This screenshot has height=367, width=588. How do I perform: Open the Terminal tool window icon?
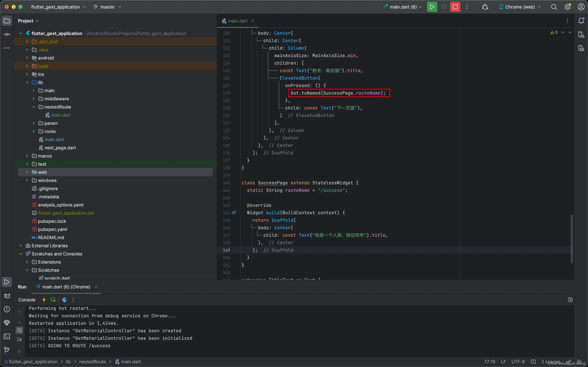[7, 336]
